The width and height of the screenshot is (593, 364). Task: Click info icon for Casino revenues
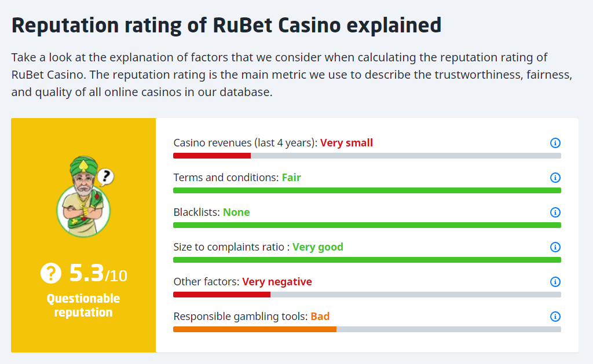555,143
